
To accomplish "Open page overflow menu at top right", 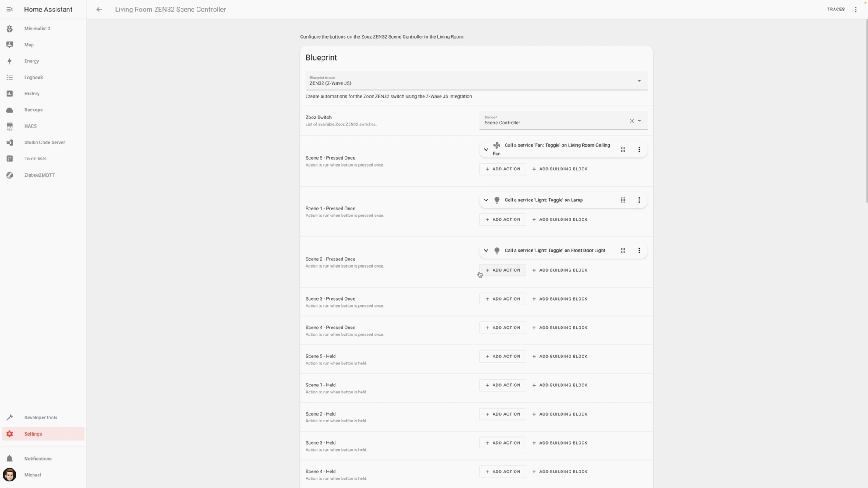I will click(x=855, y=9).
